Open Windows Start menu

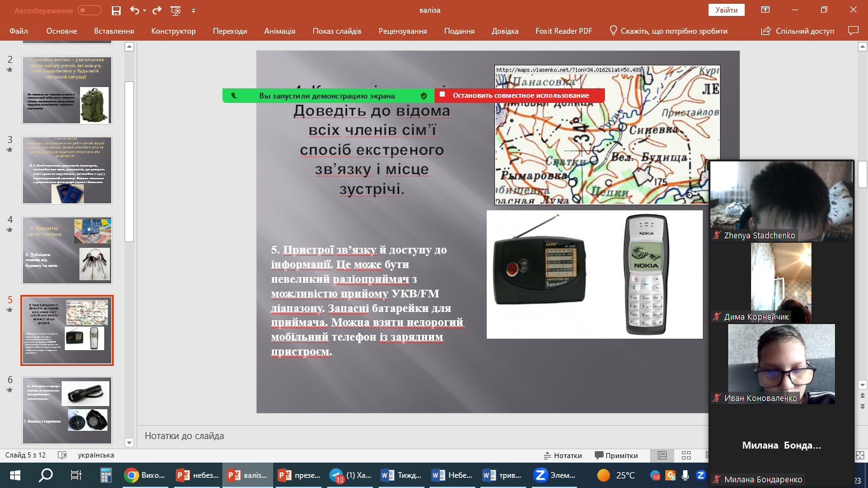[15, 475]
